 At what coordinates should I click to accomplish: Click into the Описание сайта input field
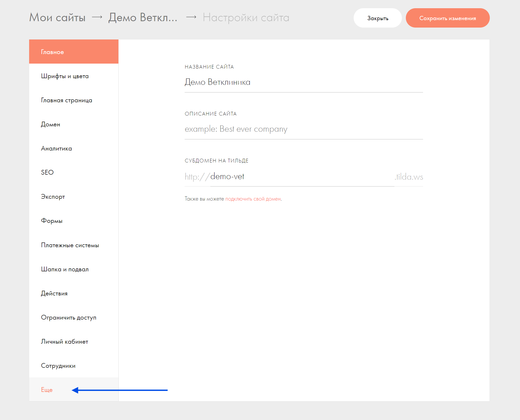coord(303,129)
